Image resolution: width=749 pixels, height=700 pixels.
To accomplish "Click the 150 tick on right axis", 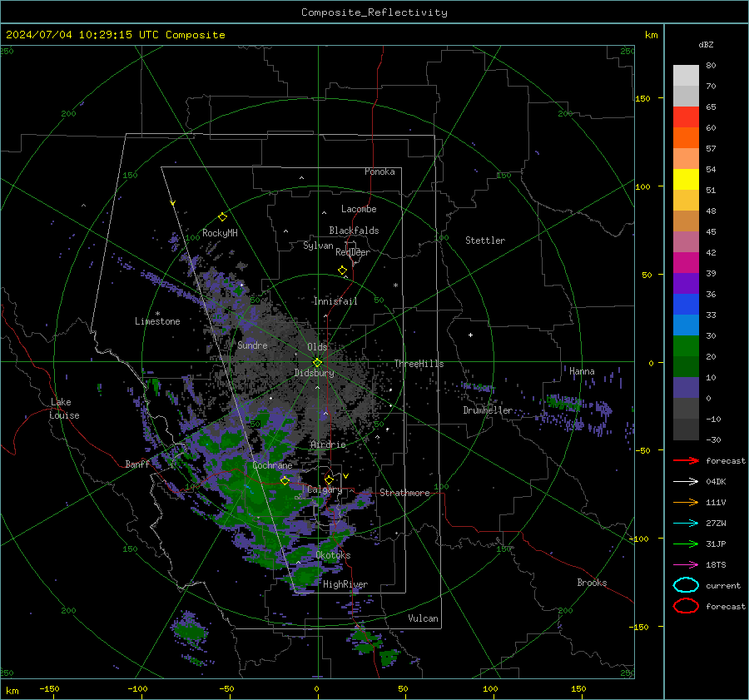I will click(x=643, y=98).
